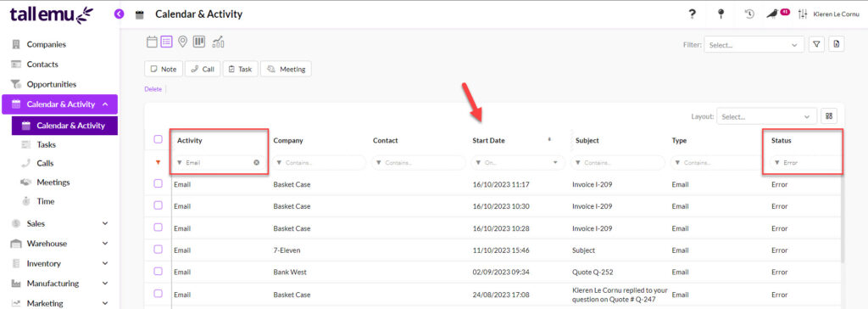Screen dimensions: 868x309
Task: Collapse the sidebar with purple arrow
Action: tap(119, 14)
